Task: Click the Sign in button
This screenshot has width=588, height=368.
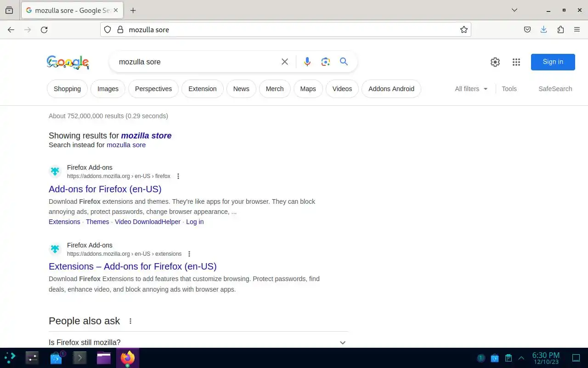Action: pyautogui.click(x=553, y=62)
